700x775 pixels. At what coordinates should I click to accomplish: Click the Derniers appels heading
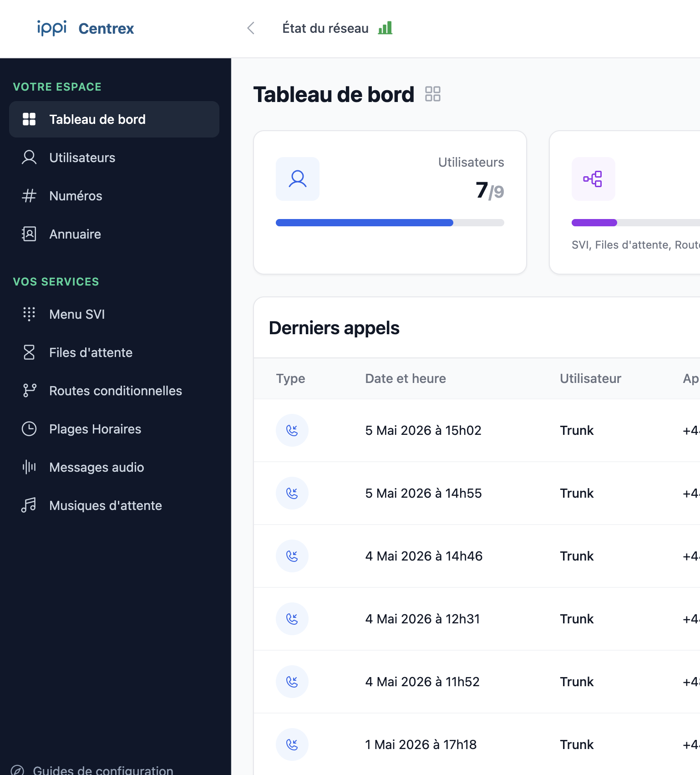pyautogui.click(x=334, y=328)
